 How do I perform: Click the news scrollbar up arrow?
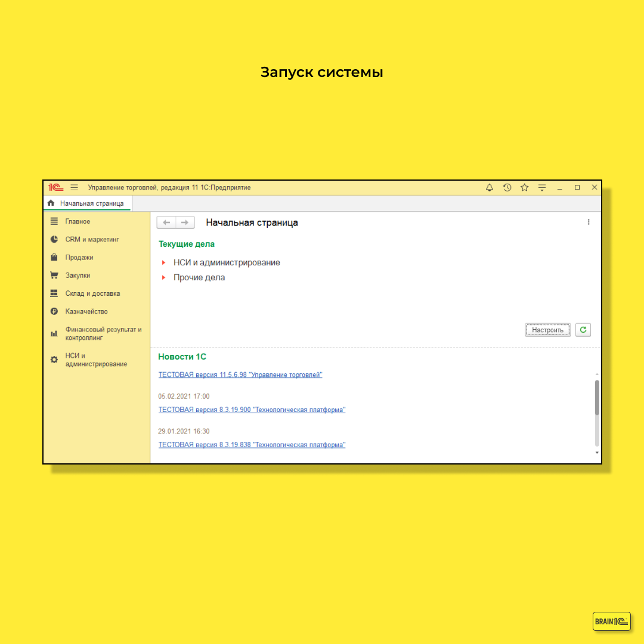tap(597, 374)
